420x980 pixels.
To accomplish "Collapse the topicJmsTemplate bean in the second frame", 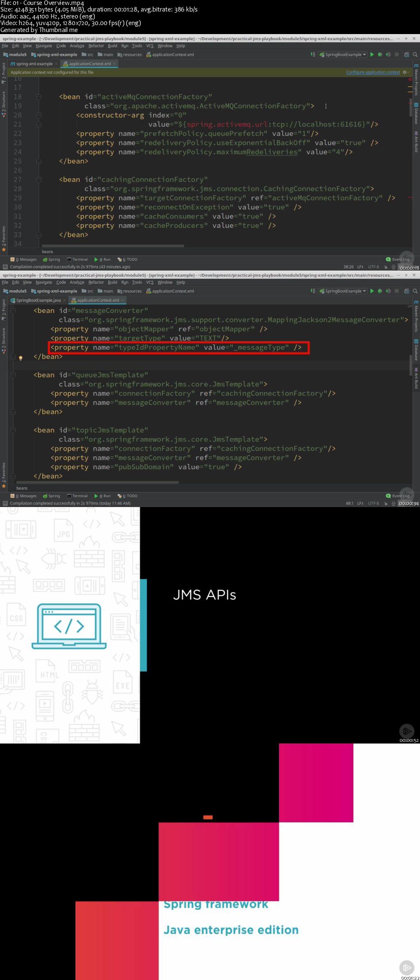I will 13,430.
